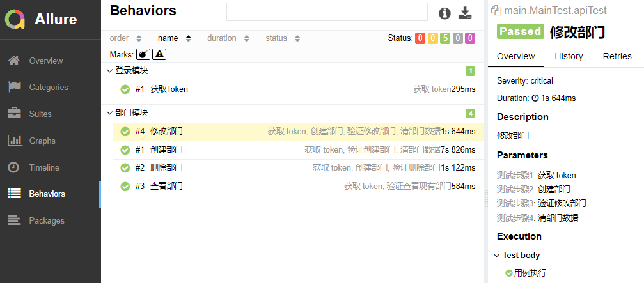This screenshot has height=283, width=644.
Task: Click the 测试步骤1: 获取 token parameter
Action: pos(537,176)
